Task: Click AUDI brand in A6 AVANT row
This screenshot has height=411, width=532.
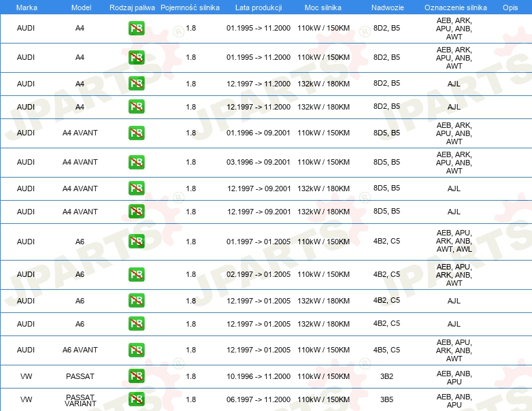Action: pyautogui.click(x=26, y=350)
